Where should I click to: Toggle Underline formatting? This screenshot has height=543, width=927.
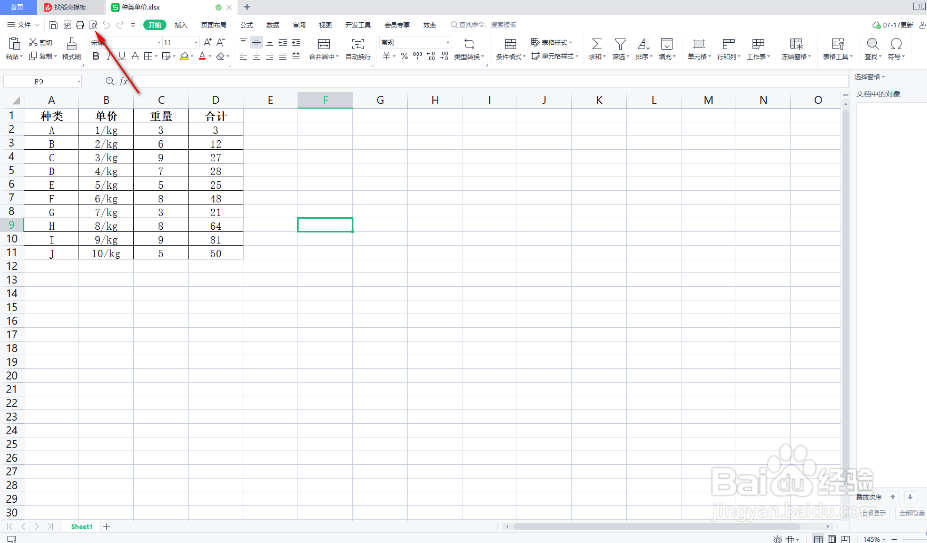(122, 56)
